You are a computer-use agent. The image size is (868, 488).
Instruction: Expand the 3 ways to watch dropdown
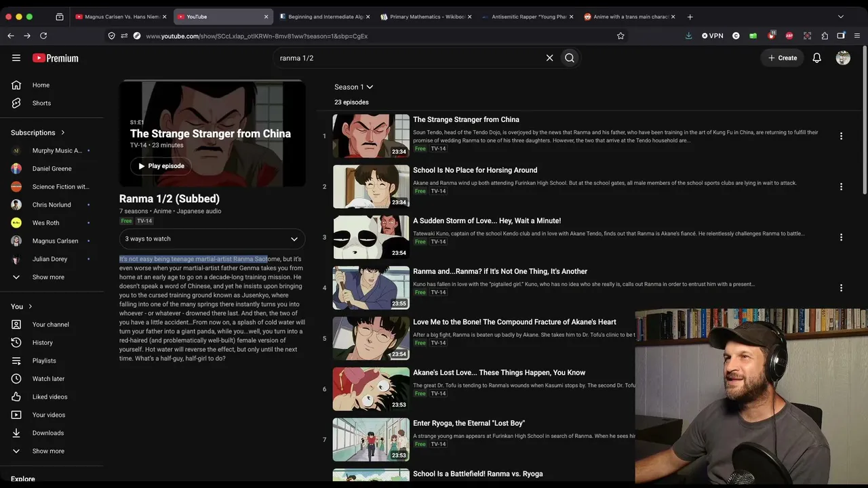(212, 239)
